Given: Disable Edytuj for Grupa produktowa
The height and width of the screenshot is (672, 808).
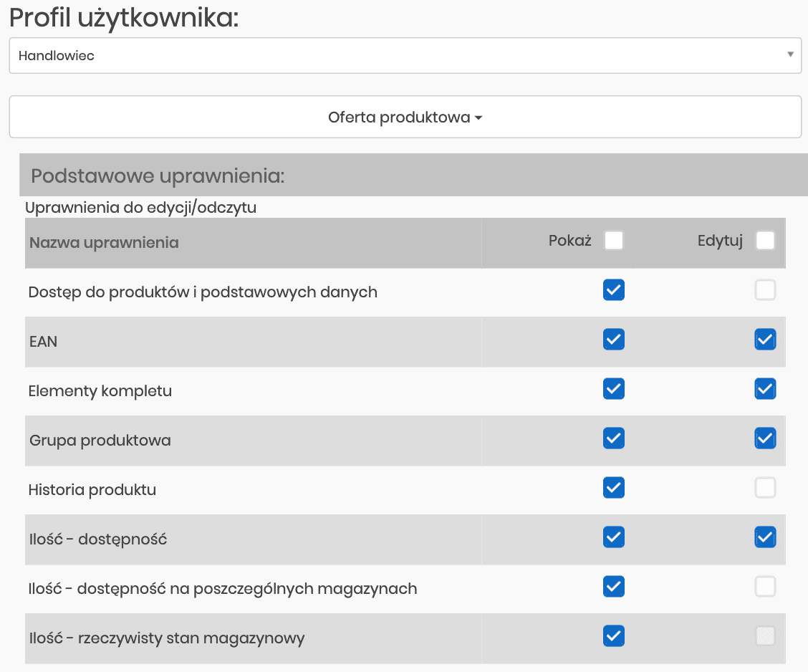Looking at the screenshot, I should [765, 438].
